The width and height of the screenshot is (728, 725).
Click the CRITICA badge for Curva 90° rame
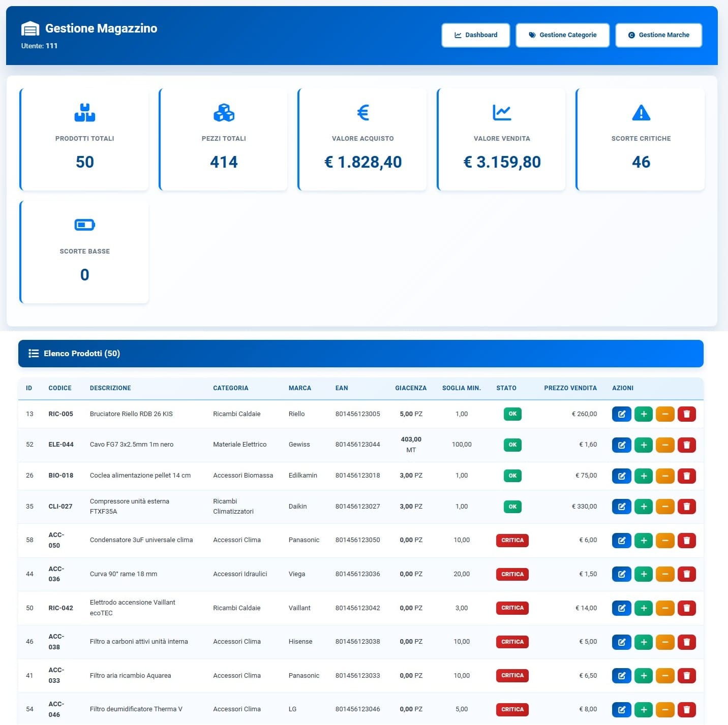pos(512,574)
